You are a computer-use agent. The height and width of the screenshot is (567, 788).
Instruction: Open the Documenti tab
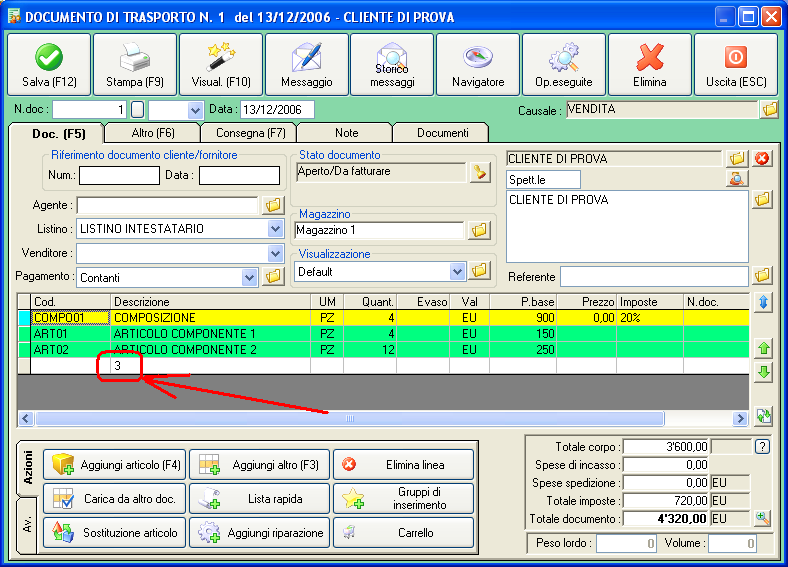[x=442, y=133]
